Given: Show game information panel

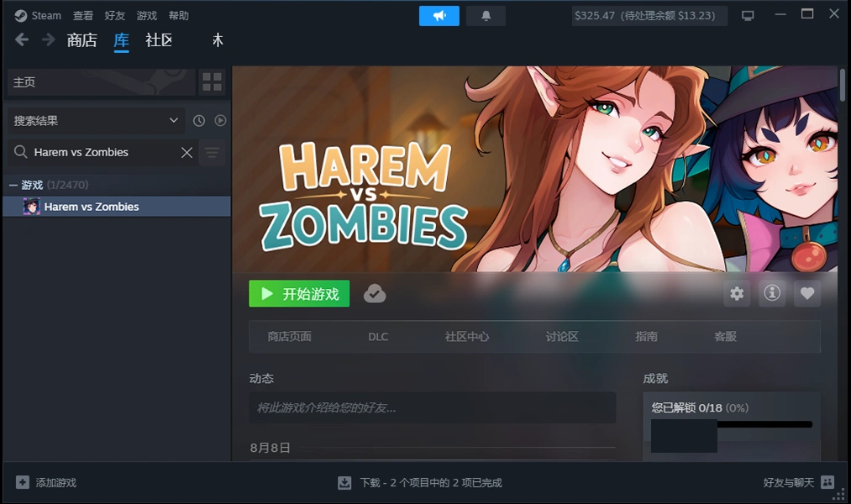Looking at the screenshot, I should click(772, 293).
